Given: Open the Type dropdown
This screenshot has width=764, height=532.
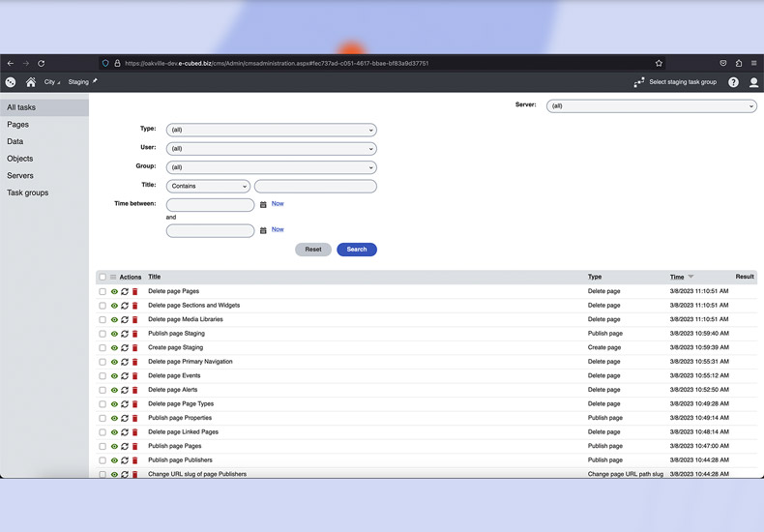Looking at the screenshot, I should (x=271, y=130).
